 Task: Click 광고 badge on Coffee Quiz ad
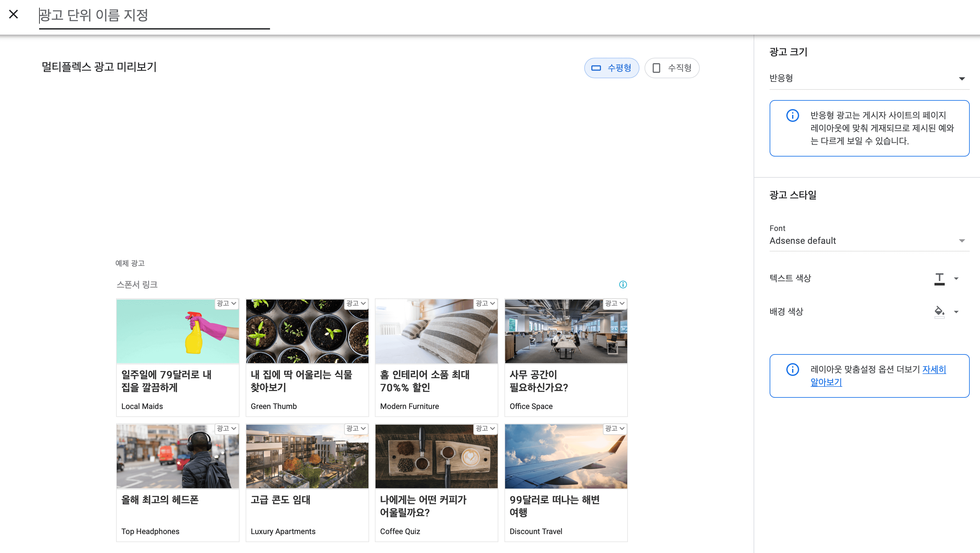click(x=485, y=429)
